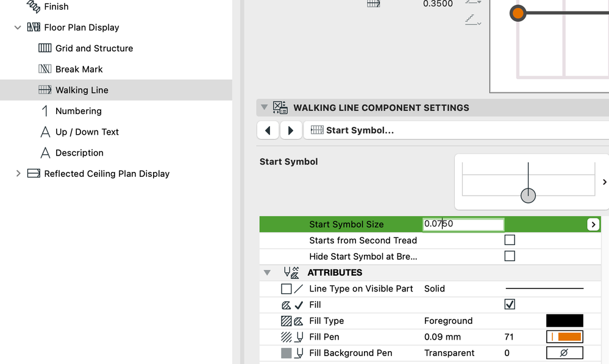609x364 pixels.
Task: Select the Finish tree item icon
Action: [34, 6]
